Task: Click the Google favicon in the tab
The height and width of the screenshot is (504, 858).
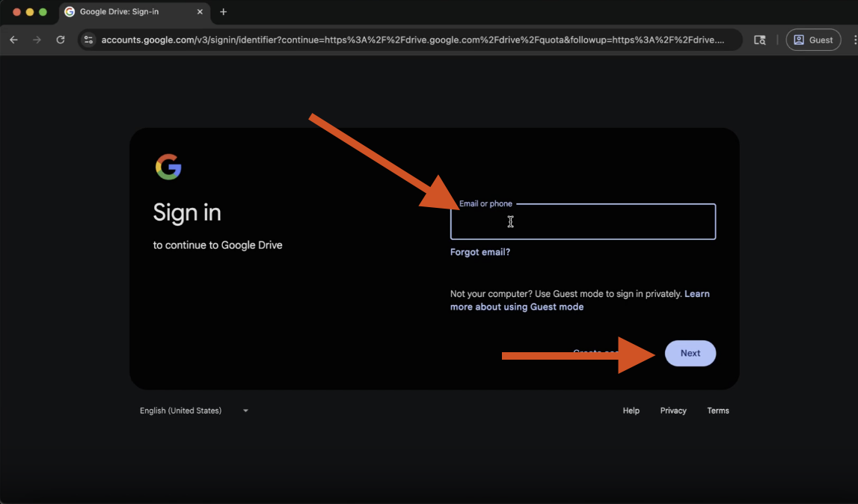Action: pos(70,11)
